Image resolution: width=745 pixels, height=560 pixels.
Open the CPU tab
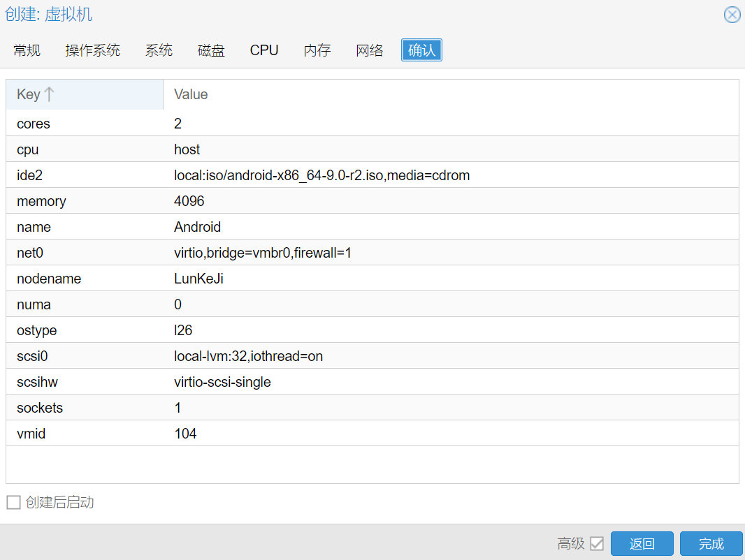[x=264, y=50]
